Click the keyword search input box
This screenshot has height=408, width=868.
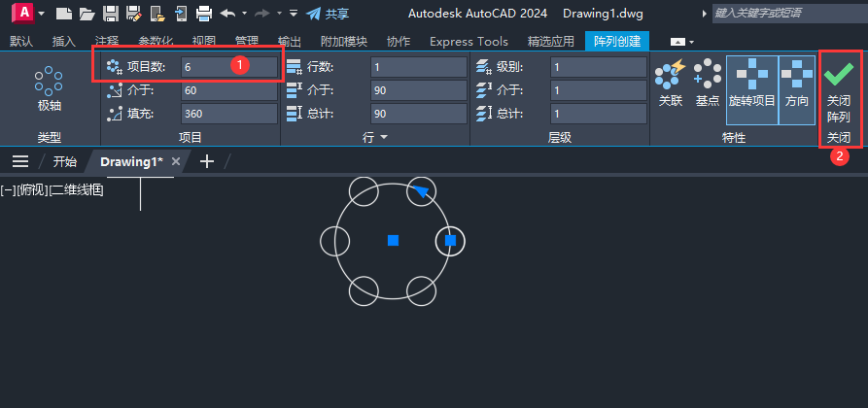[790, 14]
